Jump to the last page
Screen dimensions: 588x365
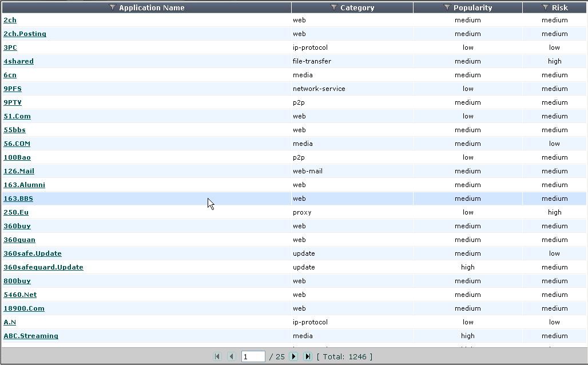click(x=308, y=356)
